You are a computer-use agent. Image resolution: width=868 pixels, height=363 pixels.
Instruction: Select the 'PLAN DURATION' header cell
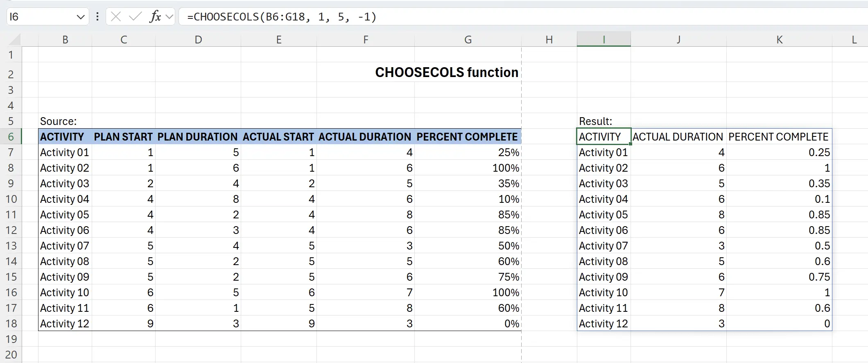[198, 137]
